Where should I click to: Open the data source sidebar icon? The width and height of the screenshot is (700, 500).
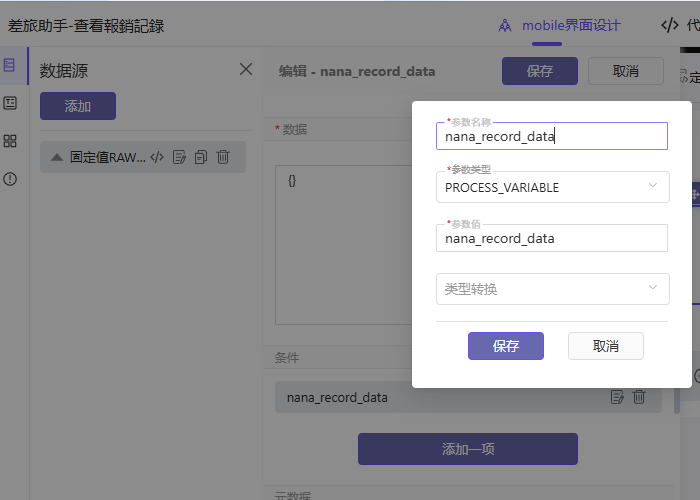(x=10, y=66)
